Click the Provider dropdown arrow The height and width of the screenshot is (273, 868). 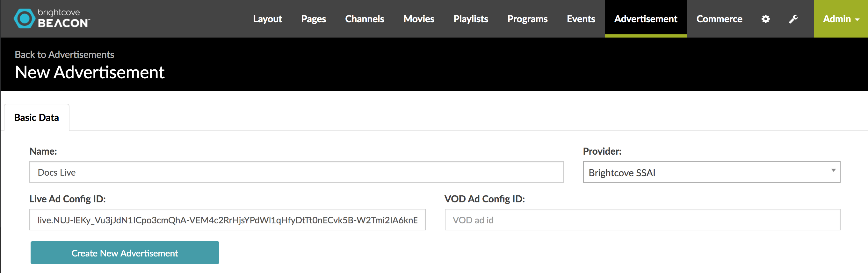tap(833, 170)
